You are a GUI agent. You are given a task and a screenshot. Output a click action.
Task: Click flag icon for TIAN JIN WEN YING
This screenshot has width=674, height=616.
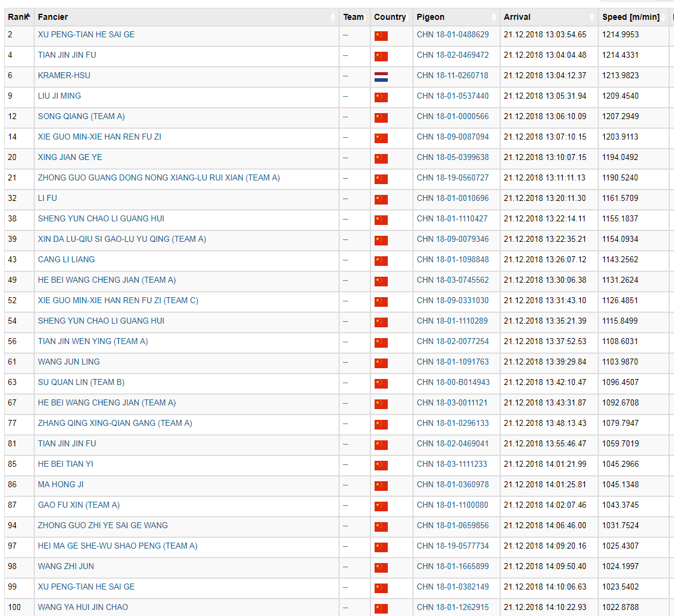coord(381,342)
